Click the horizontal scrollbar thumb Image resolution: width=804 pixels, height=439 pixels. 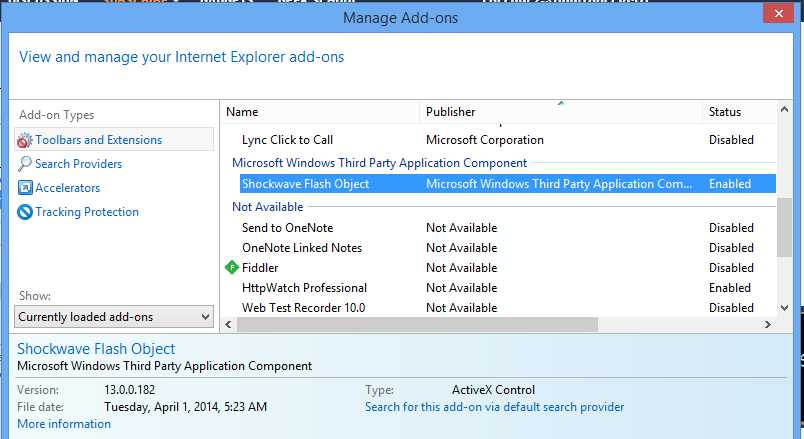tap(417, 324)
